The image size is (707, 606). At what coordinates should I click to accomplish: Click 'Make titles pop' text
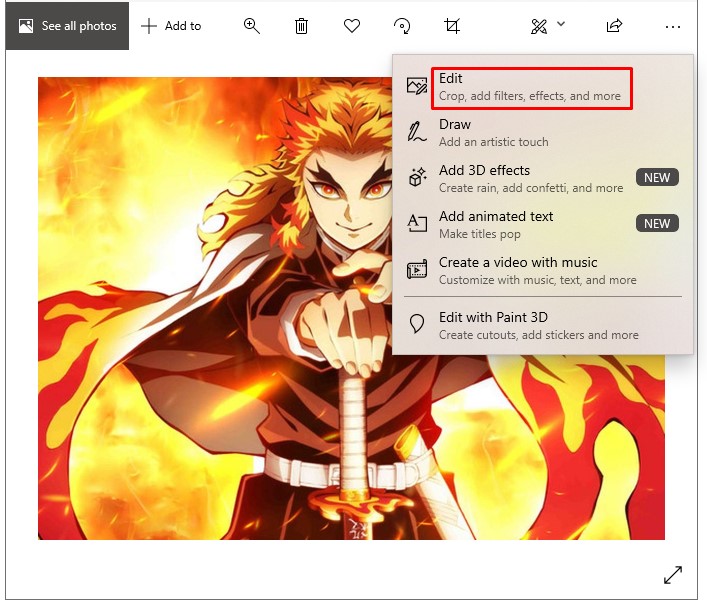480,234
